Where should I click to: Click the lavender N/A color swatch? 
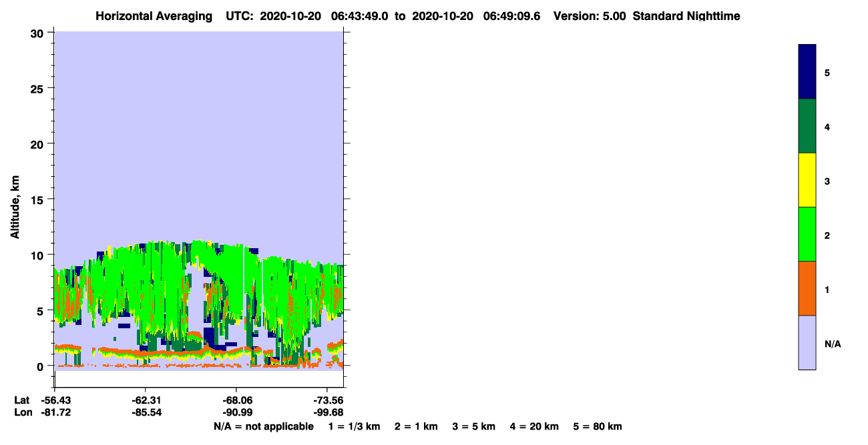pyautogui.click(x=807, y=342)
